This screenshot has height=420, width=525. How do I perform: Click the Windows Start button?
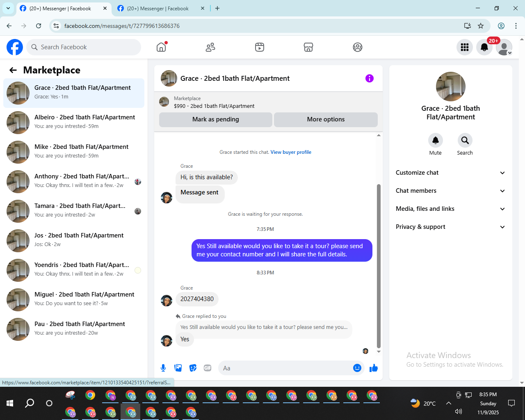10,403
